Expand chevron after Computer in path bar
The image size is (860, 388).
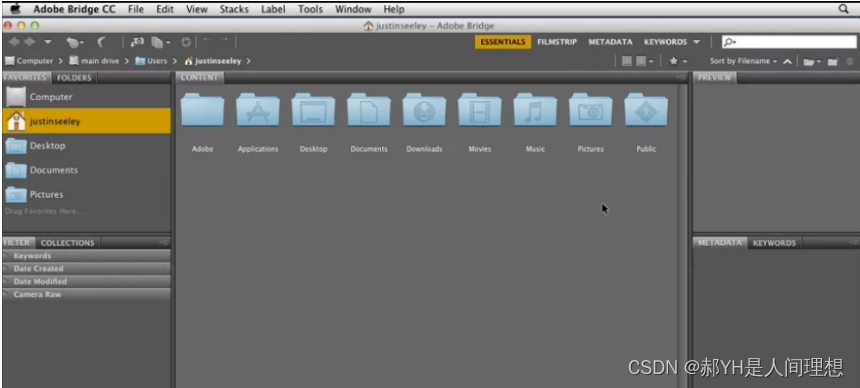60,61
